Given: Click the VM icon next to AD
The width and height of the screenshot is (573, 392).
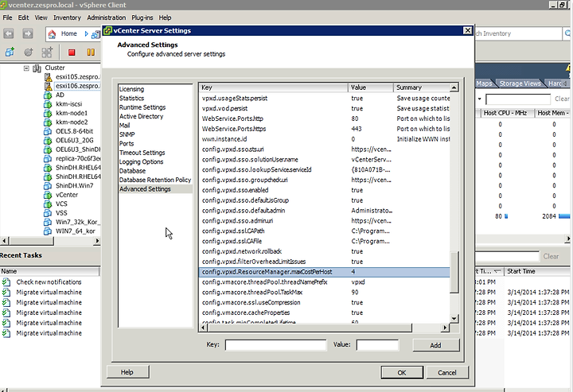Looking at the screenshot, I should pyautogui.click(x=48, y=95).
